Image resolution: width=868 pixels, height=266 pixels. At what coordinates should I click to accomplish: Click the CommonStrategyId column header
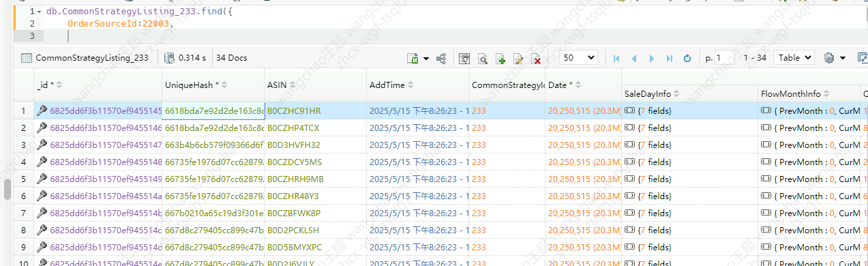[509, 85]
